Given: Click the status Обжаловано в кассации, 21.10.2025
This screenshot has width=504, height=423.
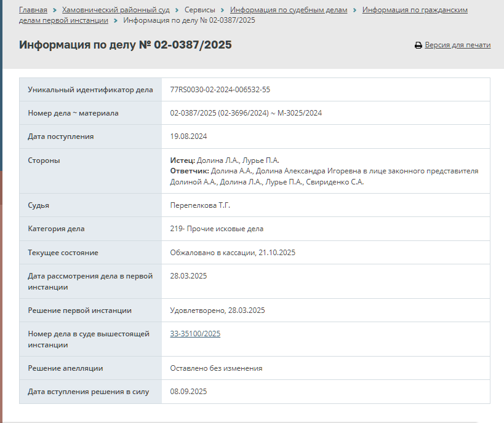Looking at the screenshot, I should (233, 253).
